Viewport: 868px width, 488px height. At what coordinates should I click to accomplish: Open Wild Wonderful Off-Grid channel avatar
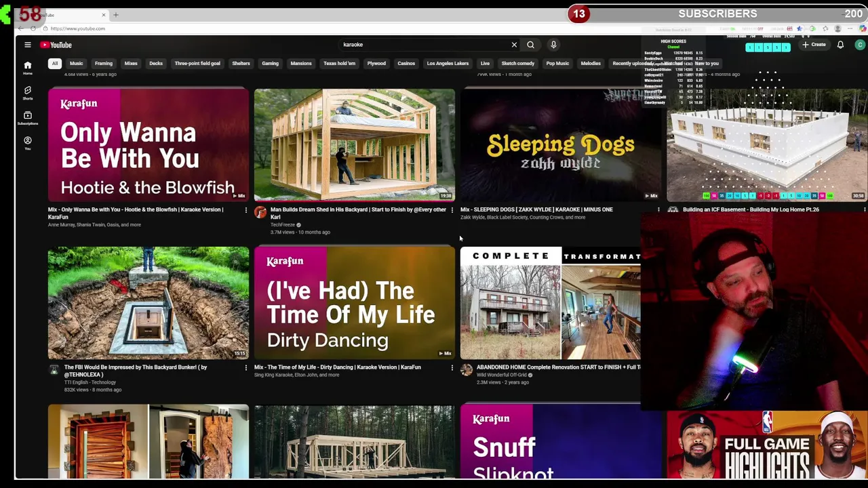[467, 369]
